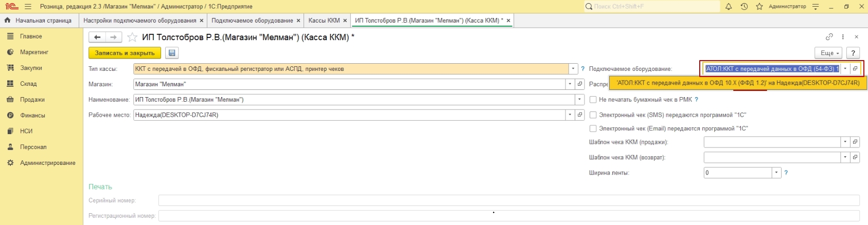Screen dimensions: 868x225
Task: Click the 1C logo in title bar
Action: (x=11, y=7)
